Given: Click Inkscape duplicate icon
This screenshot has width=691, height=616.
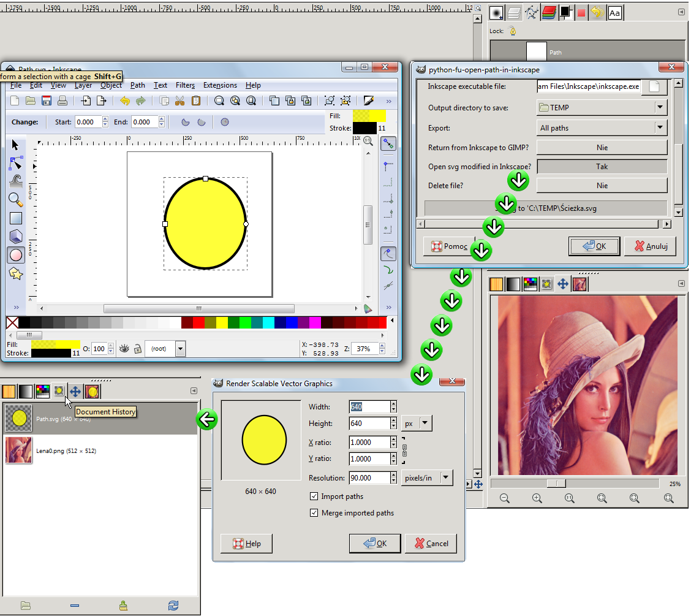Looking at the screenshot, I should 274,101.
